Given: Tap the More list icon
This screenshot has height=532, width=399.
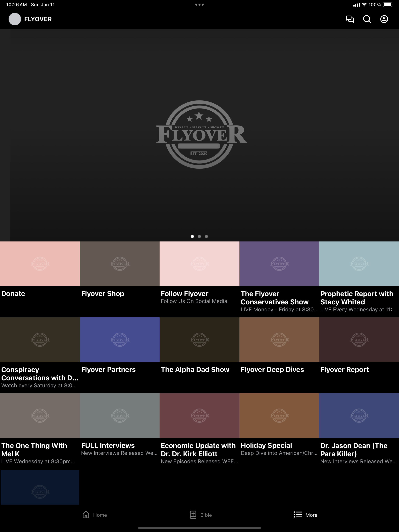Looking at the screenshot, I should point(298,515).
